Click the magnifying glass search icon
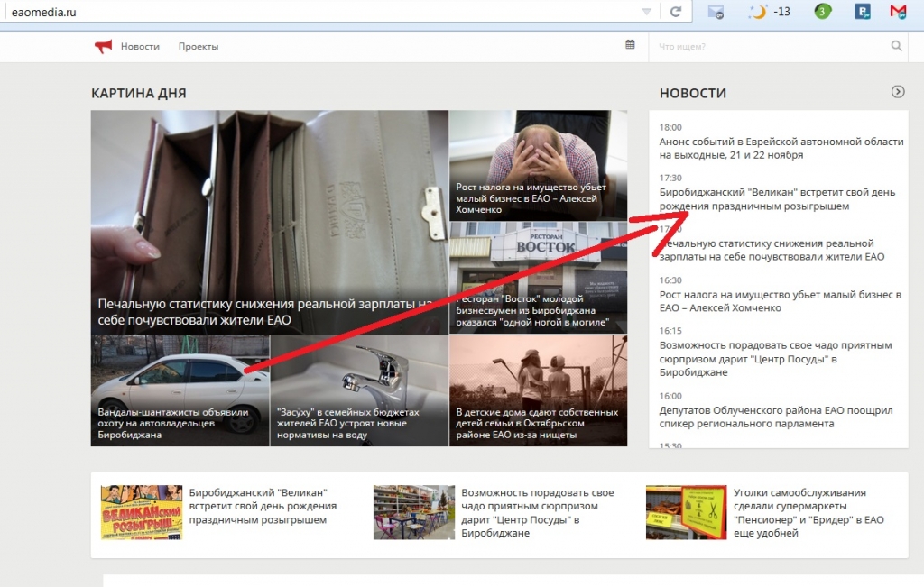Image resolution: width=924 pixels, height=587 pixels. point(896,46)
